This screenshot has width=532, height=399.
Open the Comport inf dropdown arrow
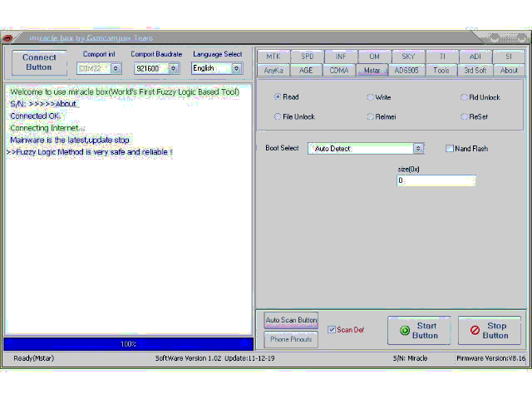[x=116, y=68]
